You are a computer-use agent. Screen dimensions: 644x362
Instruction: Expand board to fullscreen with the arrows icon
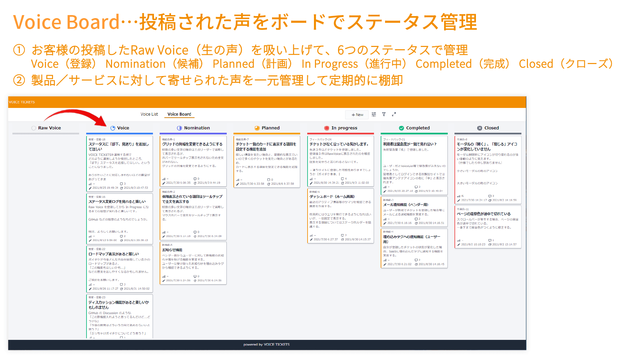click(394, 114)
